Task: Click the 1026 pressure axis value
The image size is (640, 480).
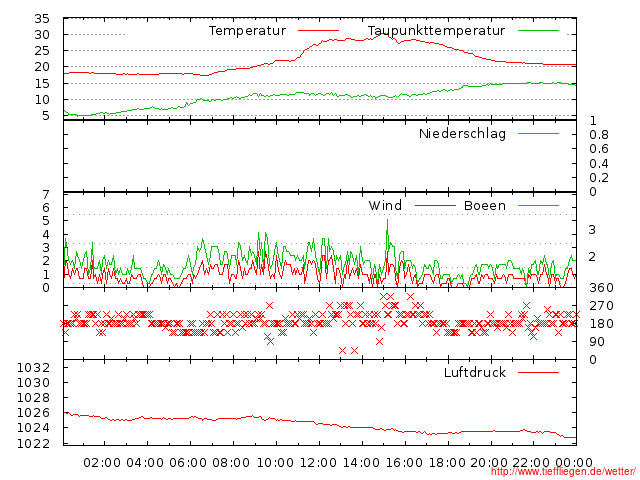Action: point(33,413)
